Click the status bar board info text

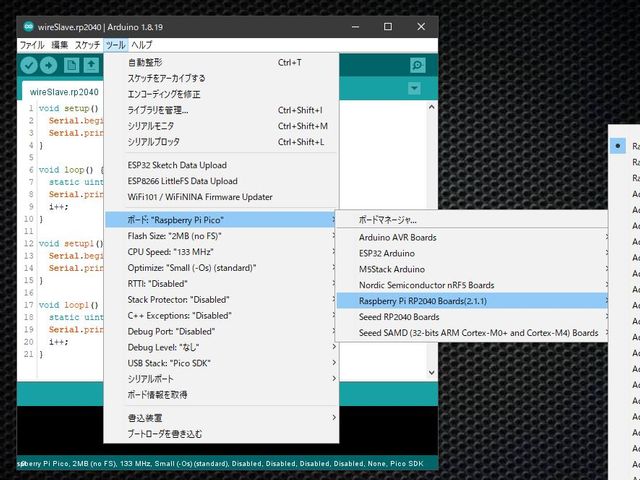coord(221,464)
